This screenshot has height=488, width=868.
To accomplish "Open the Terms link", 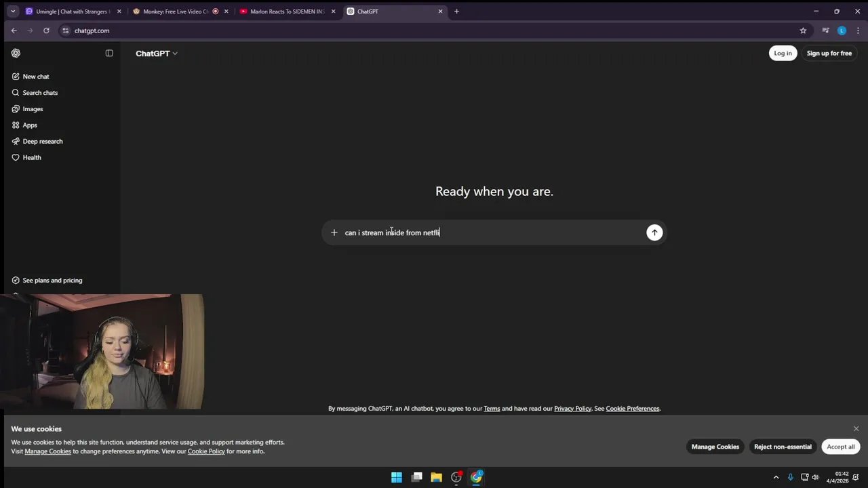I will click(x=492, y=409).
